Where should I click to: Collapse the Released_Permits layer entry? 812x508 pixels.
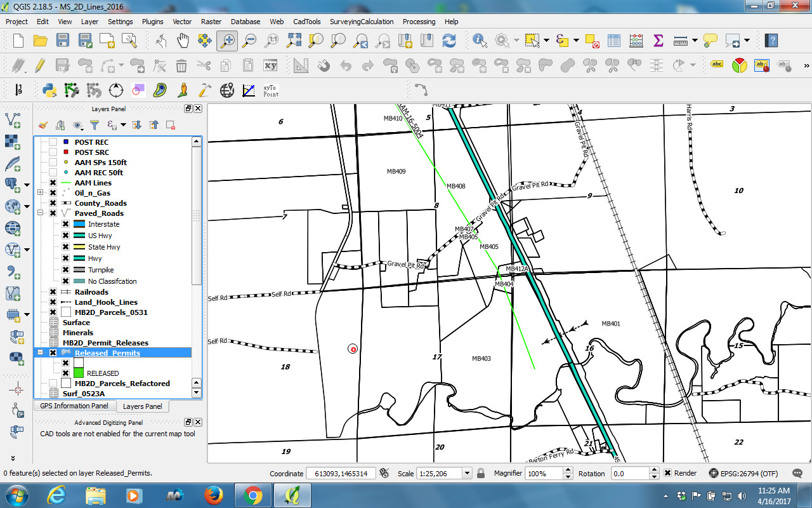click(41, 352)
